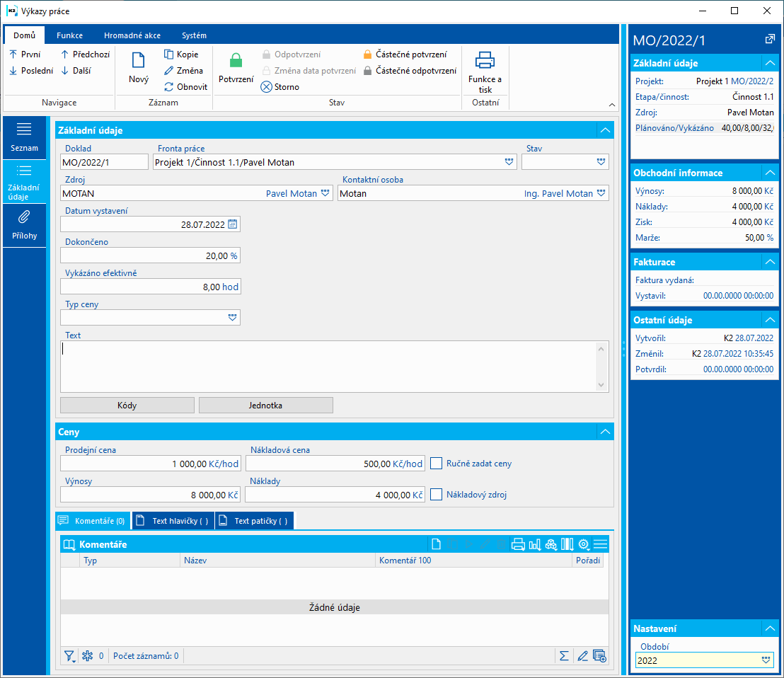
Task: Expand the Období dropdown showing 2022
Action: coord(766,660)
